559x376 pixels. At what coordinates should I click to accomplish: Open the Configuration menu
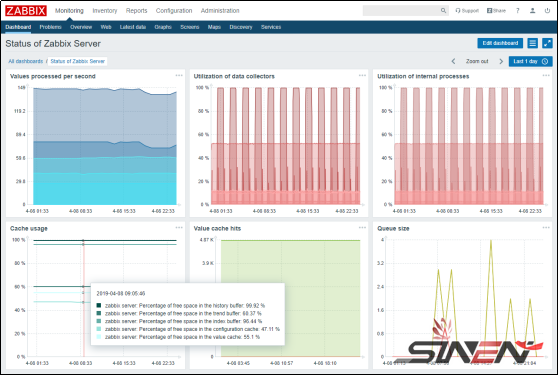point(174,11)
